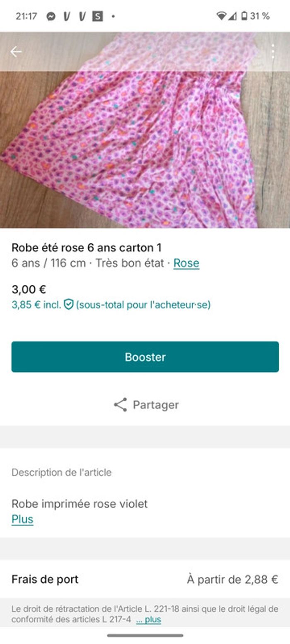
Task: Tap the S app icon in the status bar
Action: click(98, 15)
